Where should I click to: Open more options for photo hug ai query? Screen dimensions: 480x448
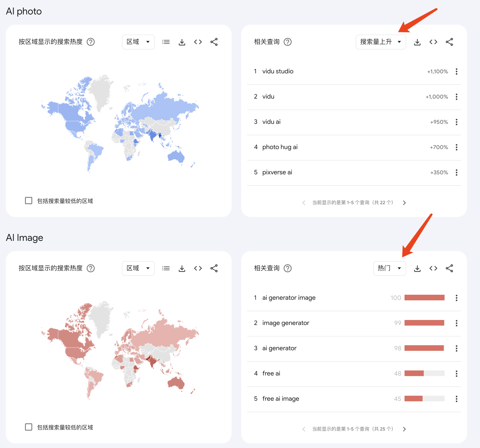point(456,147)
